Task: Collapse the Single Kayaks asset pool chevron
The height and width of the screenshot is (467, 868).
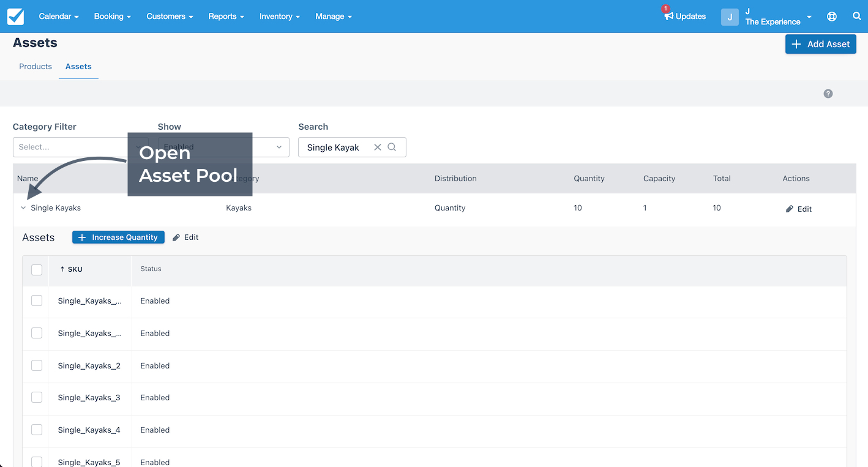Action: tap(23, 208)
